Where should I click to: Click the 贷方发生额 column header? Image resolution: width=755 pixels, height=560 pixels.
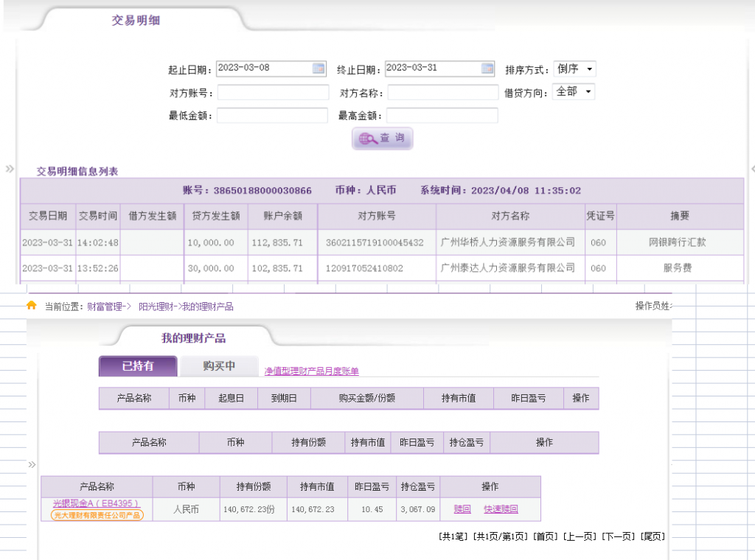coord(216,216)
